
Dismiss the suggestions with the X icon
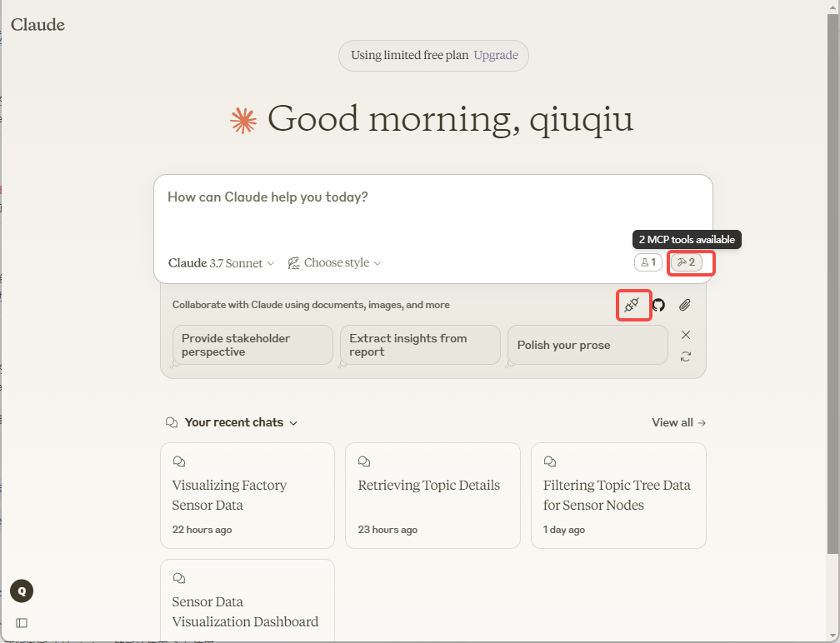click(x=686, y=335)
